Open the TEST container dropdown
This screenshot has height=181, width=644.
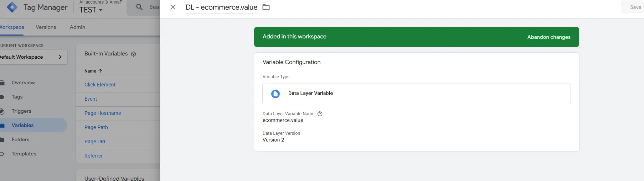(91, 10)
